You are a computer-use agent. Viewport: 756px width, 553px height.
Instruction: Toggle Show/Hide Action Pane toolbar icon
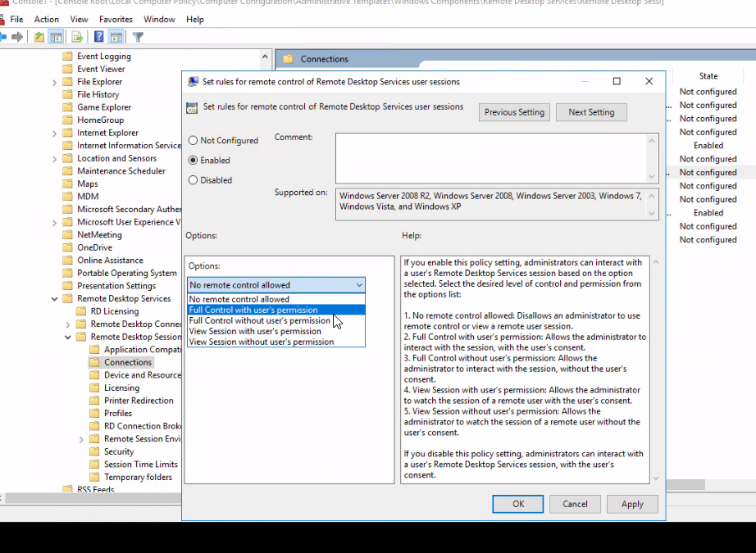coord(116,37)
